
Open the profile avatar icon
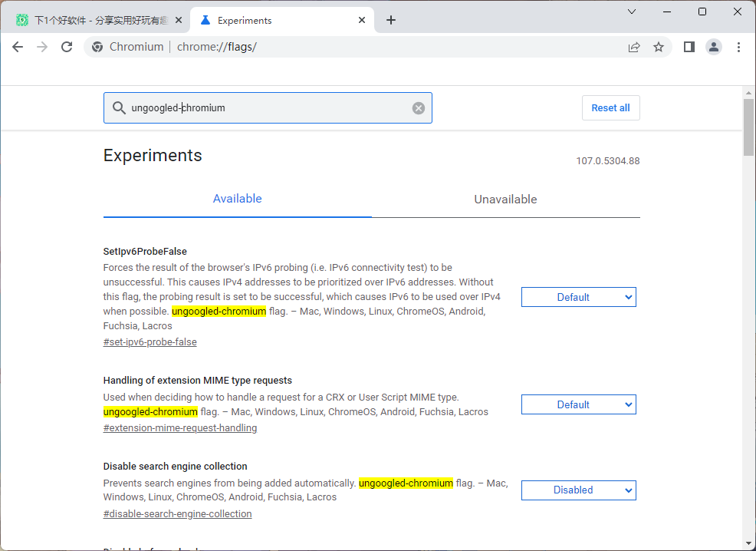[x=714, y=47]
